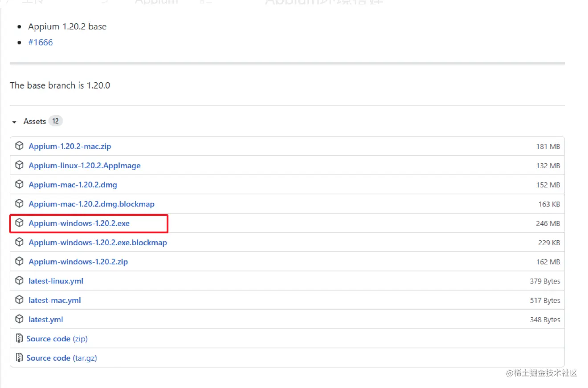This screenshot has height=388, width=588.
Task: Select the 181 MB size text
Action: pos(548,146)
